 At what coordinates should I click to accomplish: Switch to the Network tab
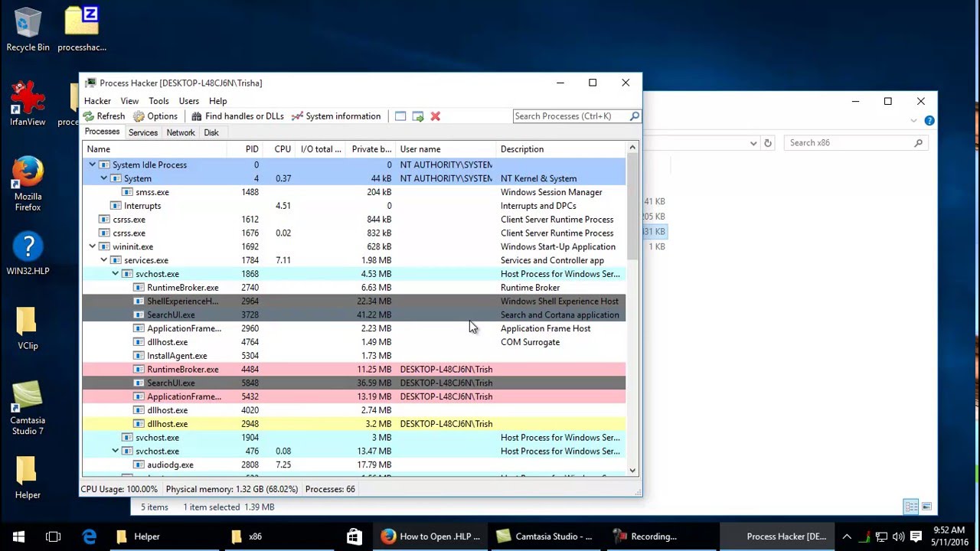tap(181, 132)
